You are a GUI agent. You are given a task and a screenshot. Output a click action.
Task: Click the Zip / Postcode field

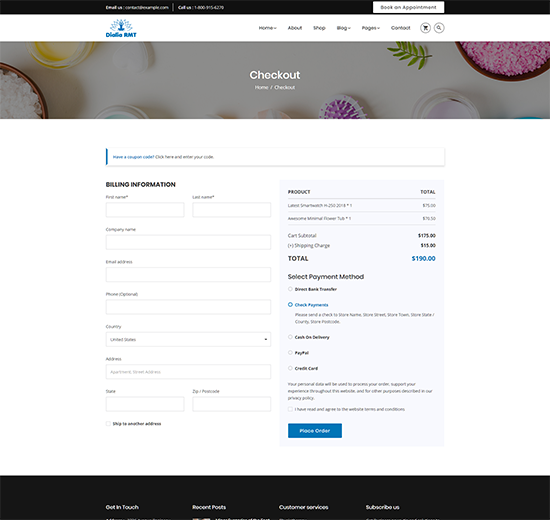(x=232, y=404)
